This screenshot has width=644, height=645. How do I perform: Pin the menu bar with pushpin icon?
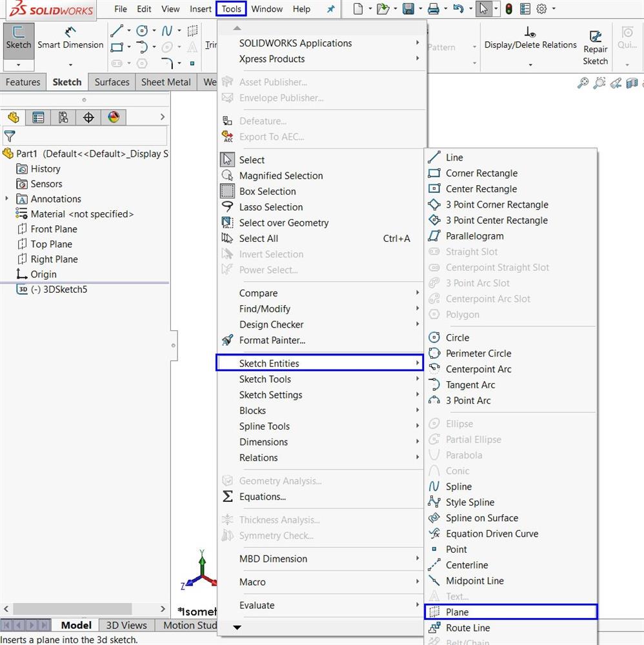[330, 8]
